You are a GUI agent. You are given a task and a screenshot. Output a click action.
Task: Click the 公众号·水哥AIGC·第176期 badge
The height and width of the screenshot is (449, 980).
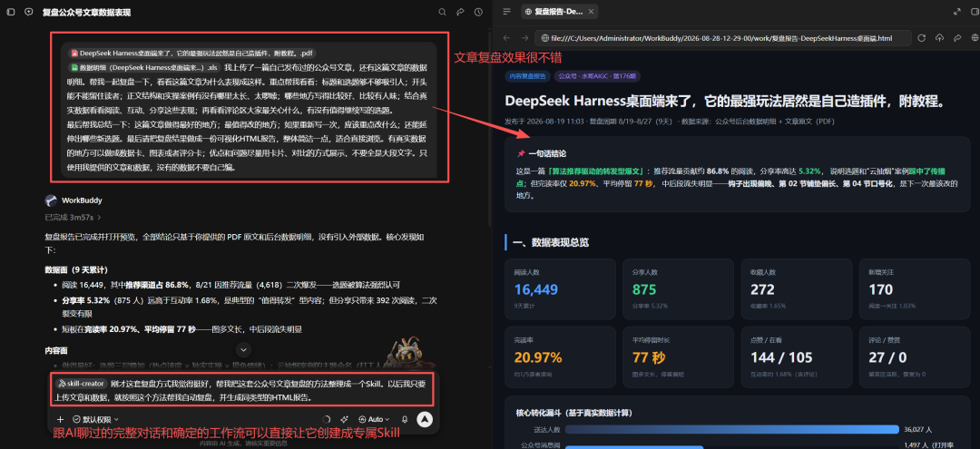pos(597,76)
